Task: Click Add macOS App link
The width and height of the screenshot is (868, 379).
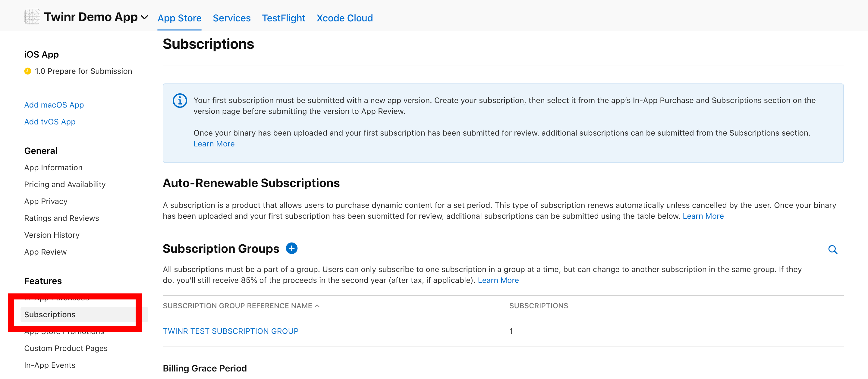Action: (54, 105)
